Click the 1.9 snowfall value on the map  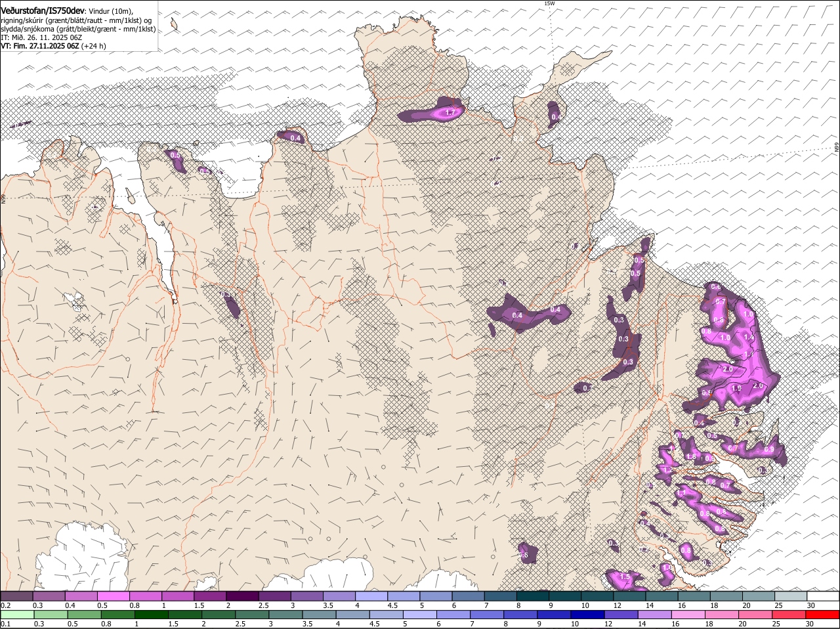(736, 388)
